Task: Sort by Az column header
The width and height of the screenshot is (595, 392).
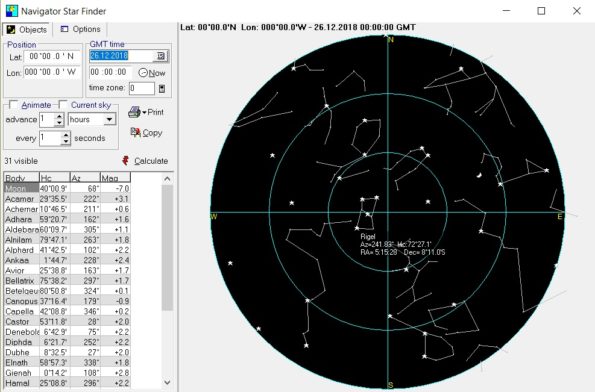Action: [85, 178]
